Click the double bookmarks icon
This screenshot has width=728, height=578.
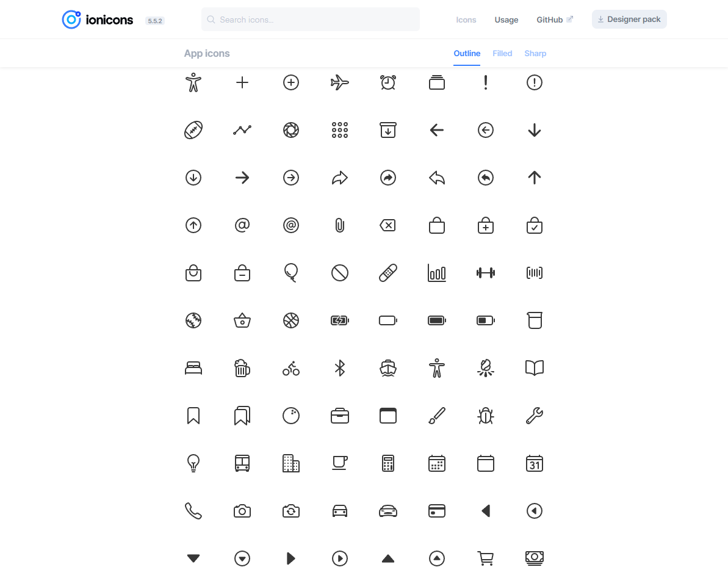point(242,416)
